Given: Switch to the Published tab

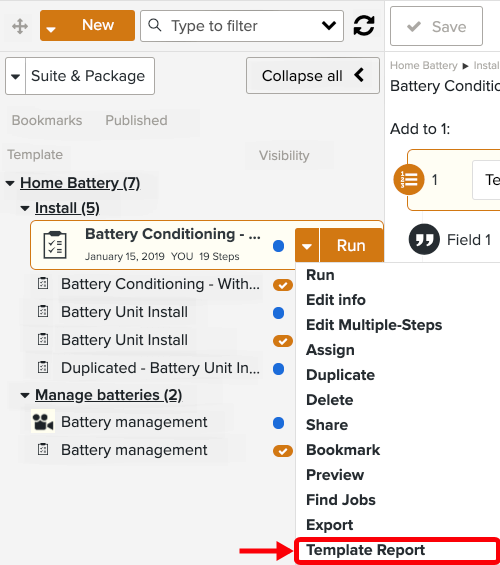Looking at the screenshot, I should pyautogui.click(x=136, y=120).
